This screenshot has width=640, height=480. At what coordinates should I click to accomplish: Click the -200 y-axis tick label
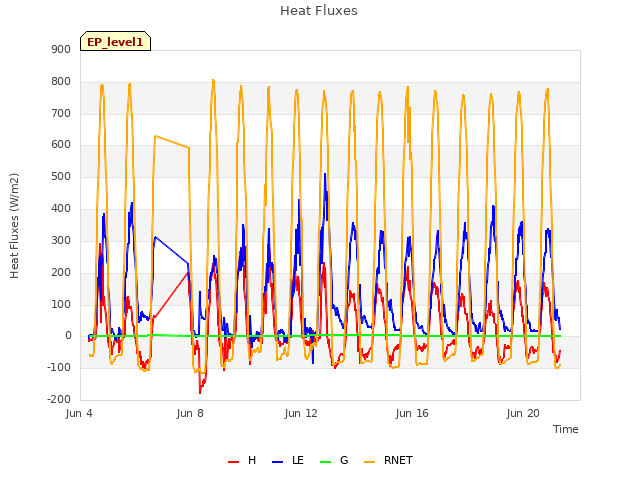point(59,399)
